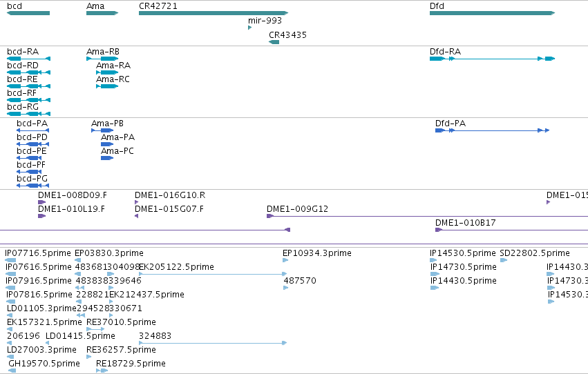
Task: Click IP07616.5prime EST label
Action: 39,267
